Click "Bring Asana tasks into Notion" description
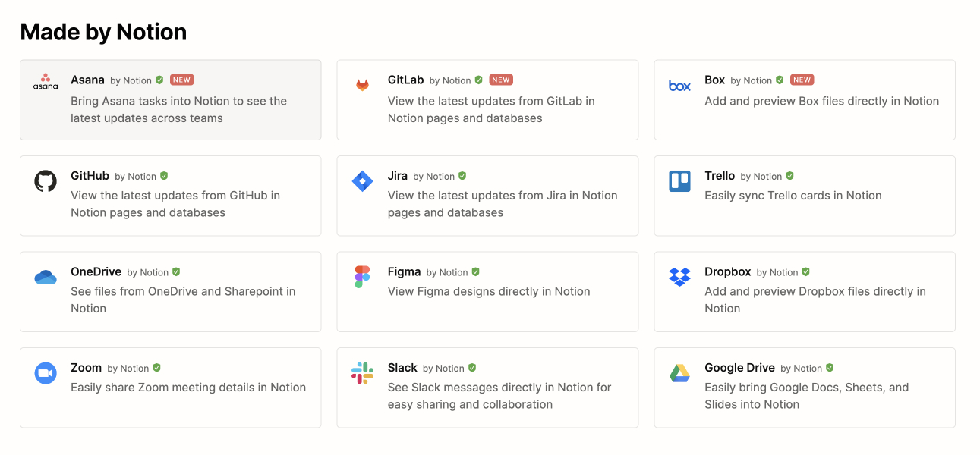The height and width of the screenshot is (455, 980). 178,109
